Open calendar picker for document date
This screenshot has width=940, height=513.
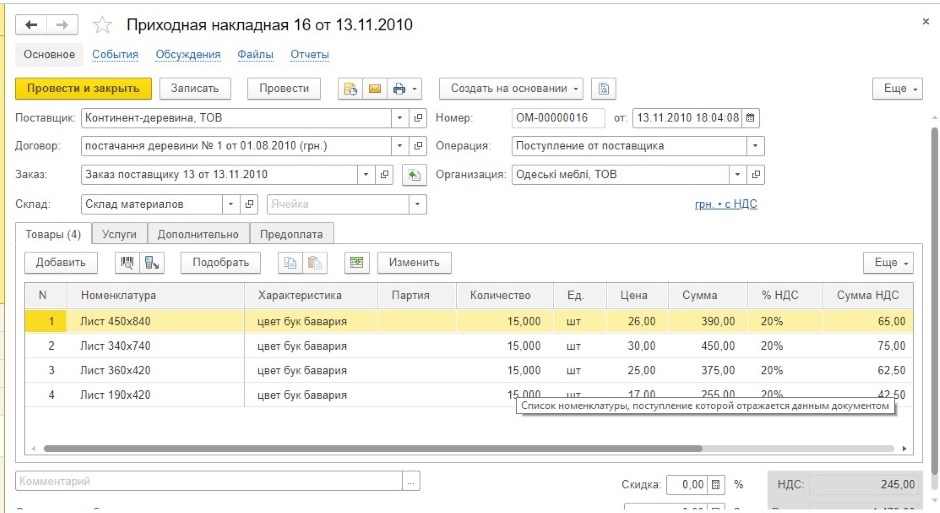click(x=750, y=117)
